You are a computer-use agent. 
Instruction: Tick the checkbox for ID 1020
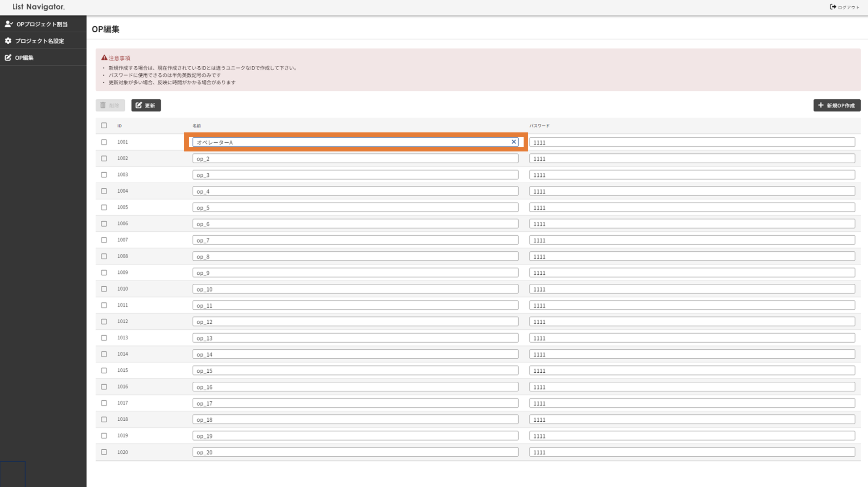tap(104, 452)
